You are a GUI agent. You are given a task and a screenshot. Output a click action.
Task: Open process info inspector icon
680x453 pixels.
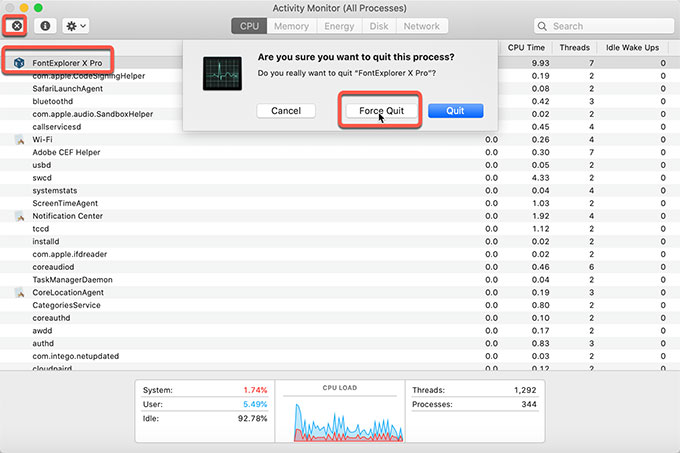[x=45, y=26]
